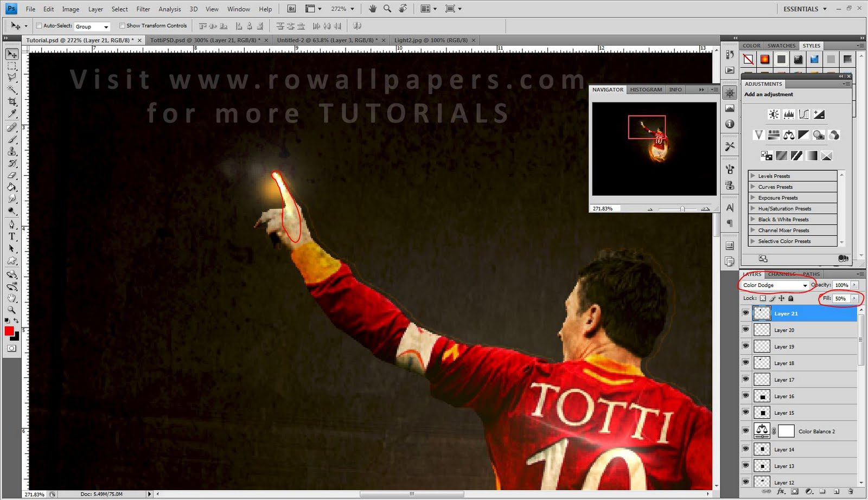This screenshot has height=500, width=868.
Task: Check Show Transform Controls
Action: 122,25
